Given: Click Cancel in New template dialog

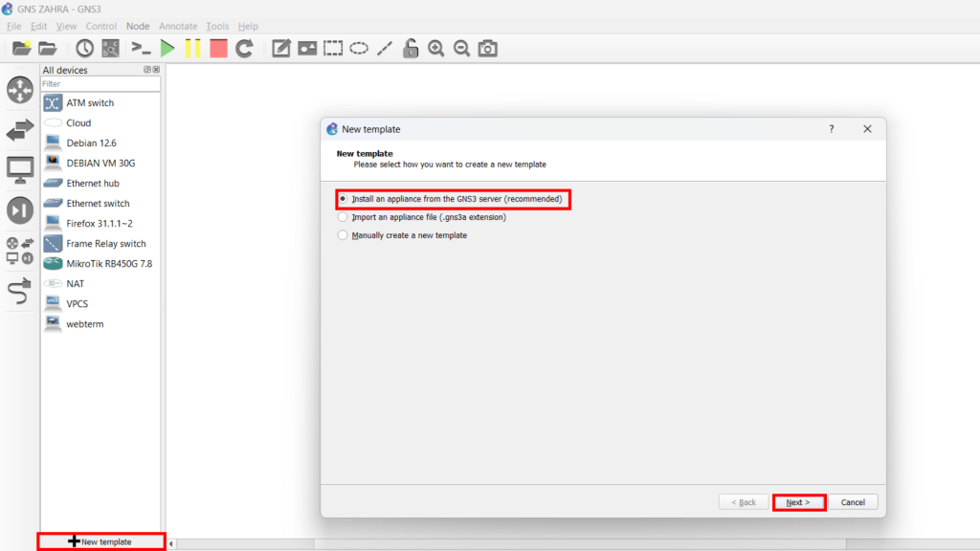Looking at the screenshot, I should point(853,502).
